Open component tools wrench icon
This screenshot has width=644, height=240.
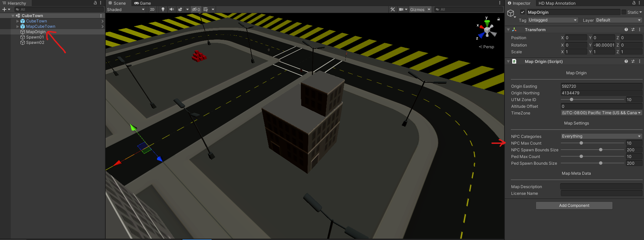click(392, 9)
